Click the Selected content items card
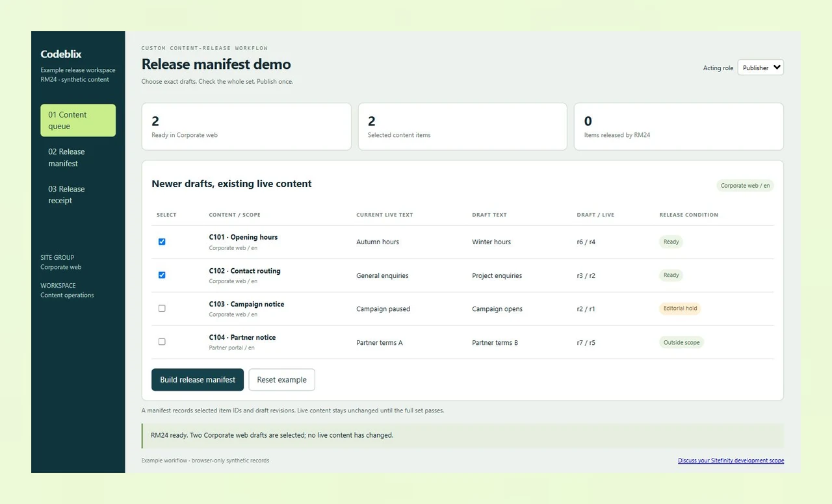832x504 pixels. [463, 127]
